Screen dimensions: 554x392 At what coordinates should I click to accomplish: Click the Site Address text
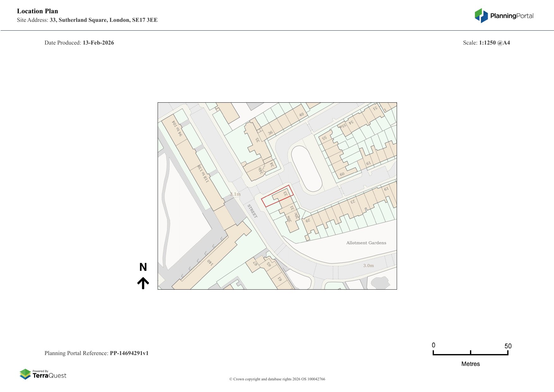click(x=87, y=20)
